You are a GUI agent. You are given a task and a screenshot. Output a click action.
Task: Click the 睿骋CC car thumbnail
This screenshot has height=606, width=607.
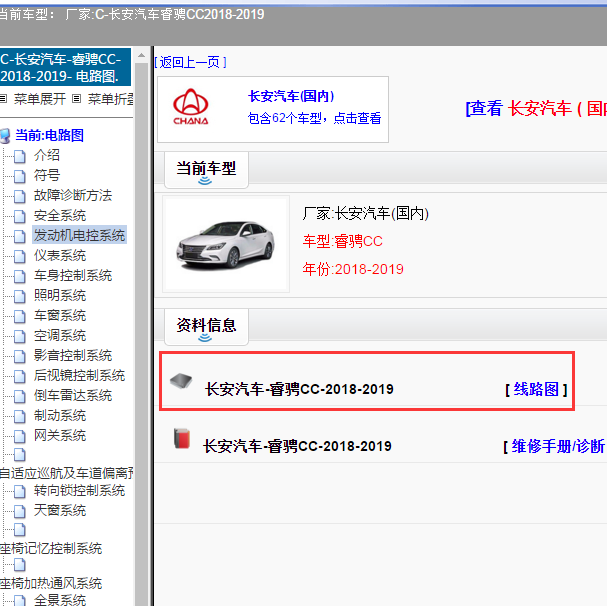(226, 244)
